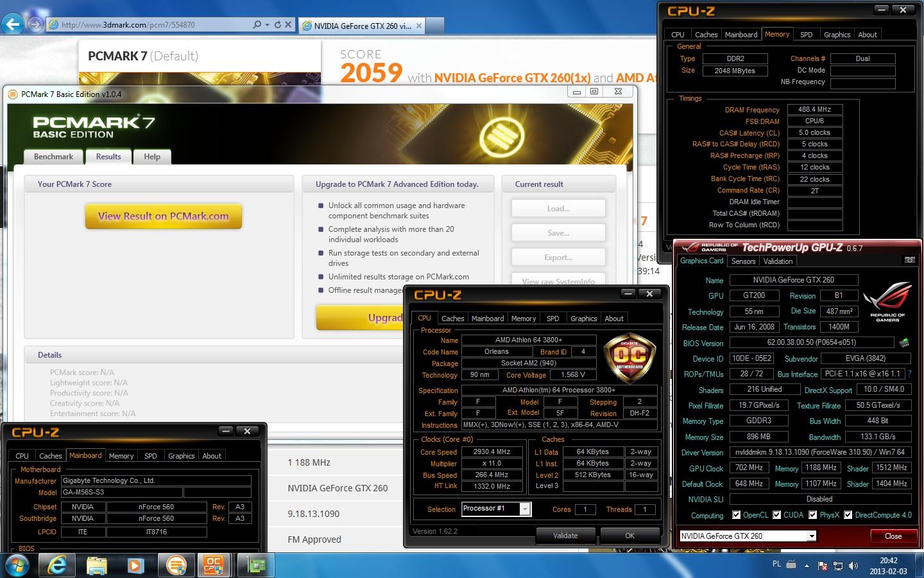The image size is (924, 578).
Task: Select About tab in CPU-Z memory timings window
Action: (x=868, y=35)
